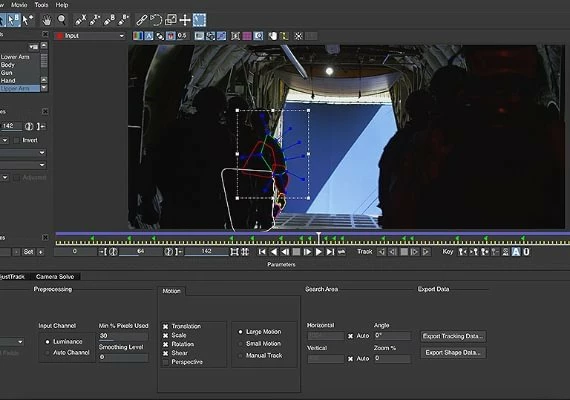Click the zoom timeline to in/out icon

click(234, 252)
